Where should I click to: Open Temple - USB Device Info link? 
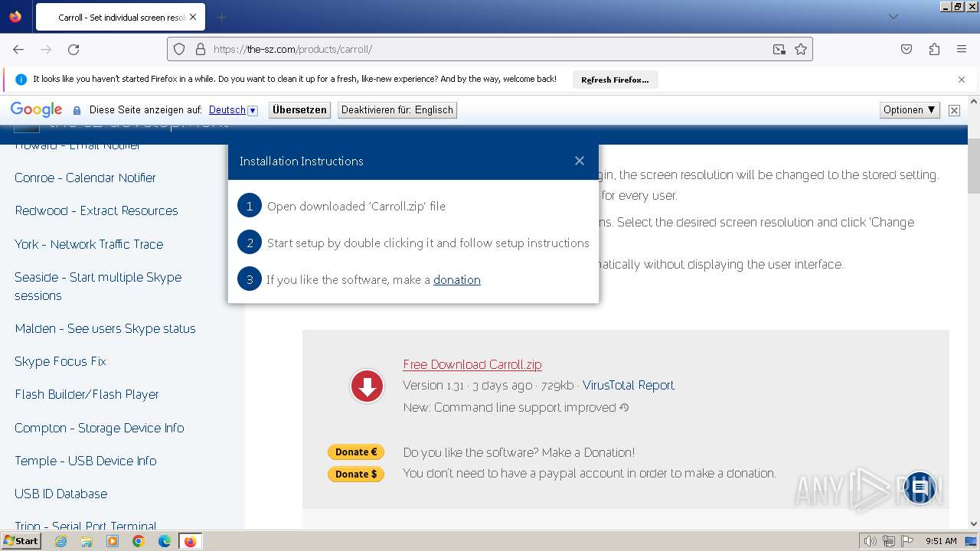[x=86, y=461]
